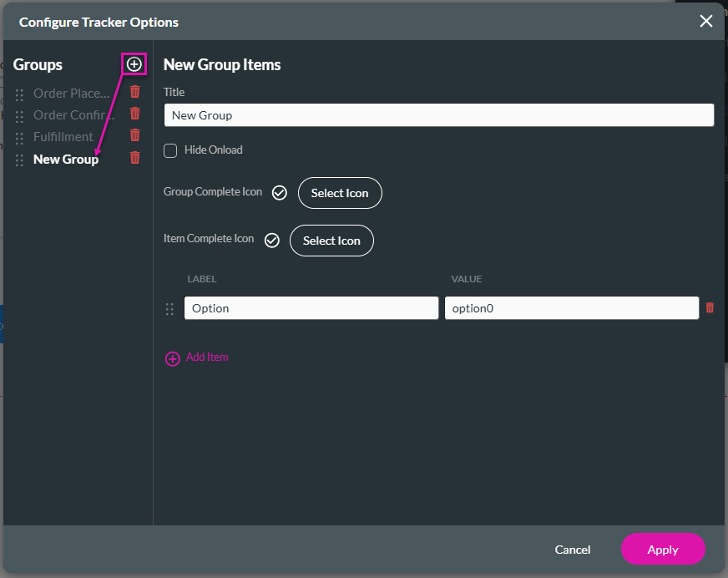Delete the Order Confirmed group
This screenshot has height=578, width=728.
(x=134, y=114)
